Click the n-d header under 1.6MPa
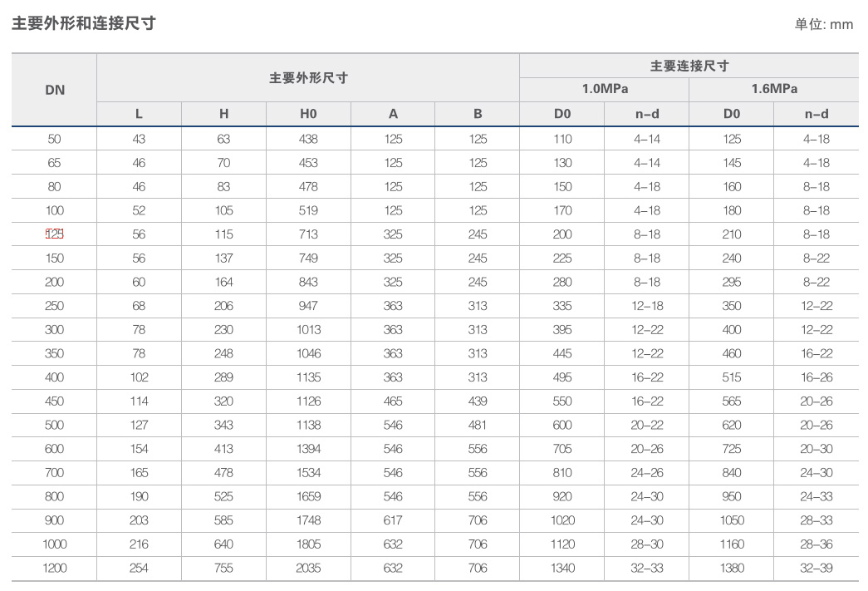Screen dimensions: 868x591 pos(816,114)
